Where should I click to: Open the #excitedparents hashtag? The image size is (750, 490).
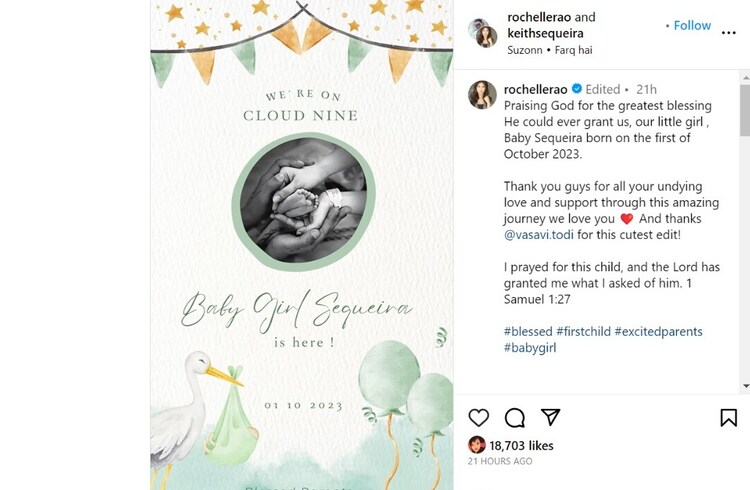point(658,331)
